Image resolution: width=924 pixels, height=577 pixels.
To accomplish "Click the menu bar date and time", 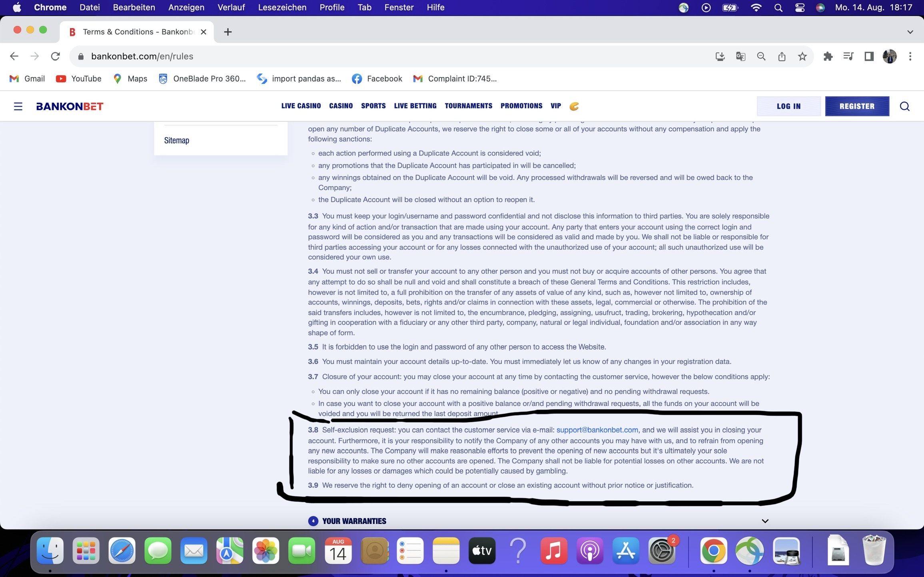I will (874, 8).
